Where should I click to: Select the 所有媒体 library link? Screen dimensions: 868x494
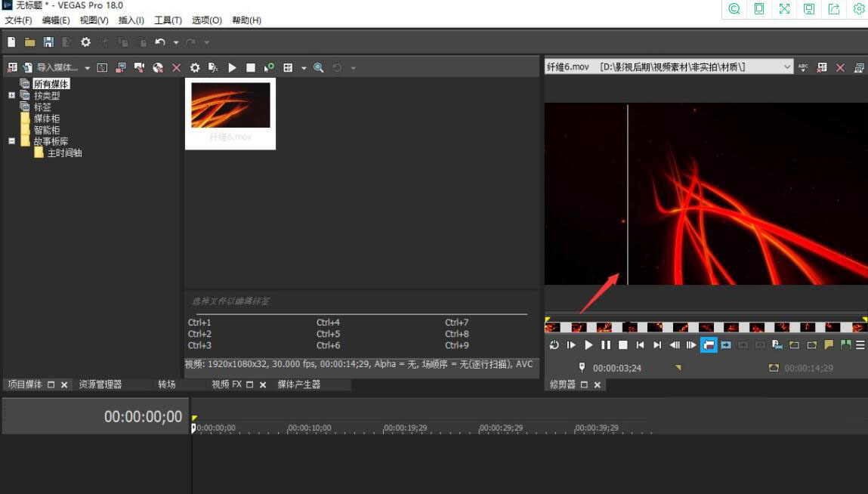click(51, 83)
